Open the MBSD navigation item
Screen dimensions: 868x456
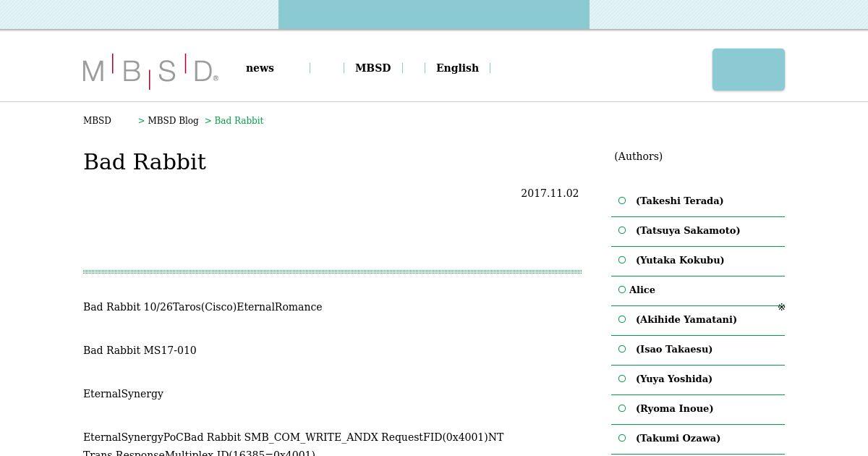pyautogui.click(x=373, y=68)
